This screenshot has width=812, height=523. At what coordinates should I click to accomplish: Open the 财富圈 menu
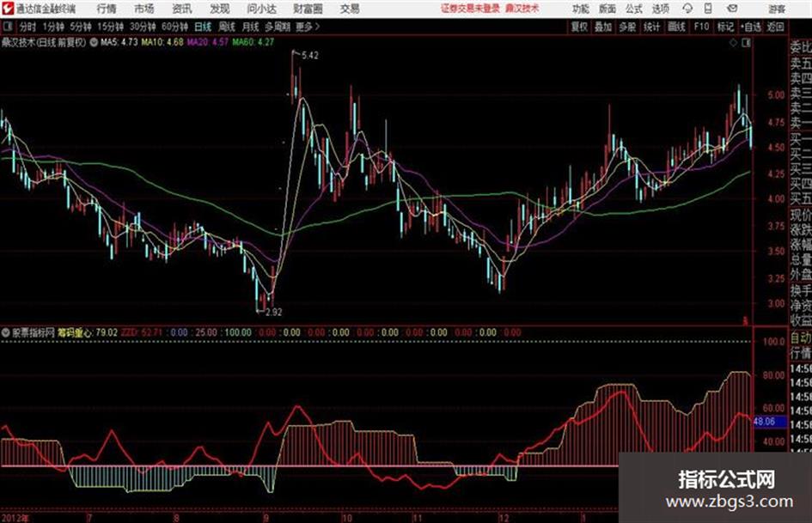click(308, 9)
